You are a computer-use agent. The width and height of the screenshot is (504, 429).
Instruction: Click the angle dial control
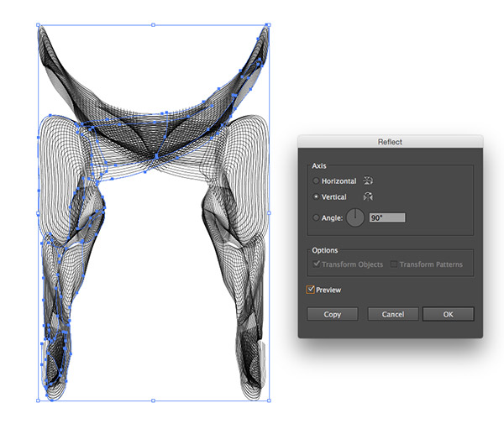click(x=355, y=217)
